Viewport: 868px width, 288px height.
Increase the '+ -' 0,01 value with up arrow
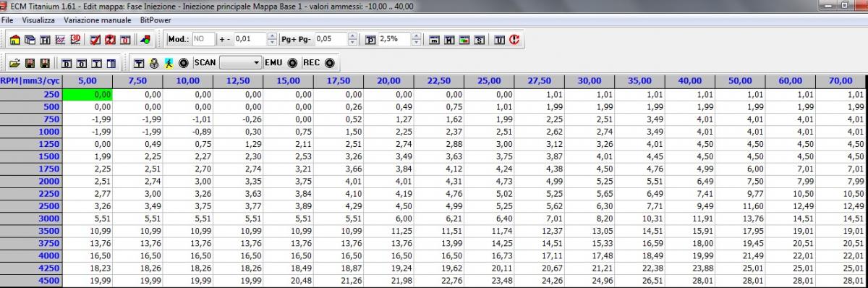(272, 35)
